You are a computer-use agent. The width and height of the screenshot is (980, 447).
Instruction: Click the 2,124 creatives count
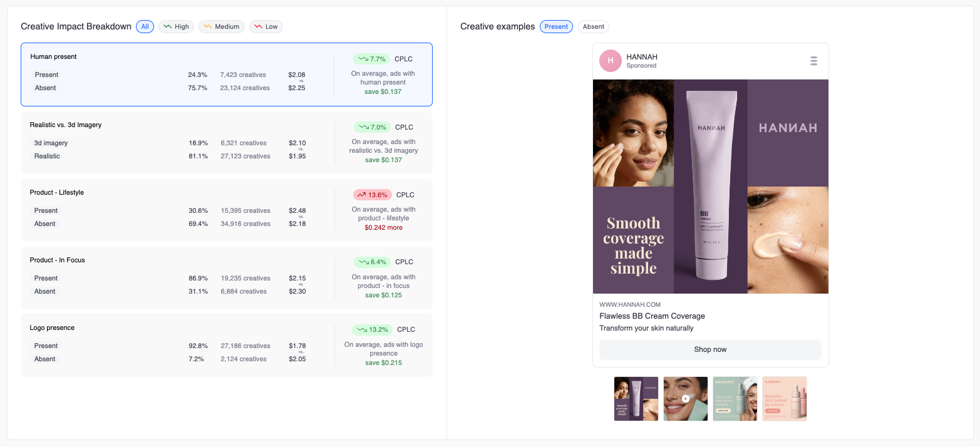pyautogui.click(x=244, y=359)
